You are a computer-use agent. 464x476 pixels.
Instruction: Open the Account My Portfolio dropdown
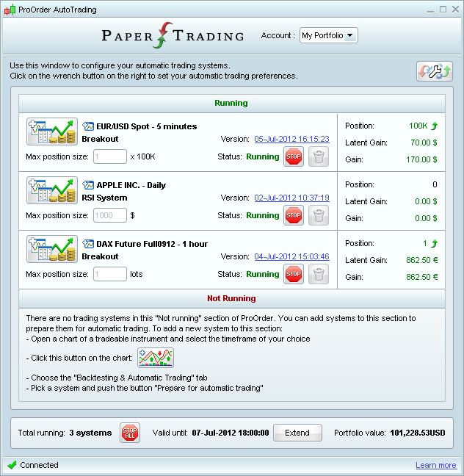click(328, 35)
